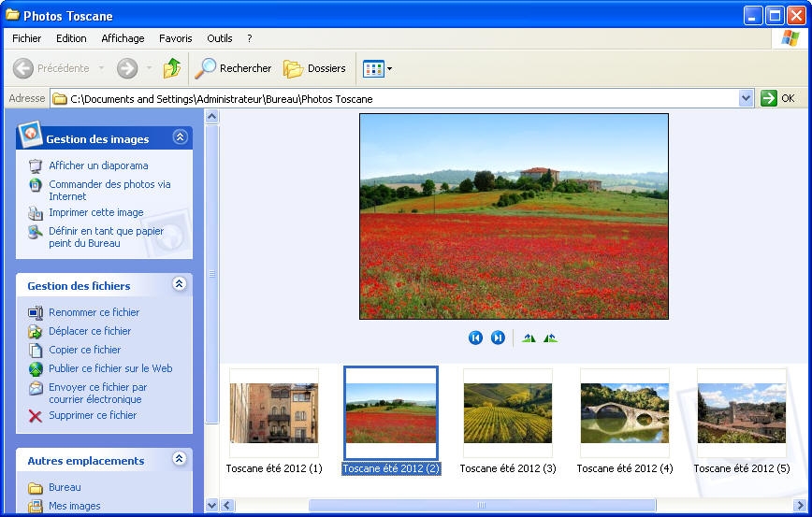Open the Affichage menu
812x517 pixels.
123,38
